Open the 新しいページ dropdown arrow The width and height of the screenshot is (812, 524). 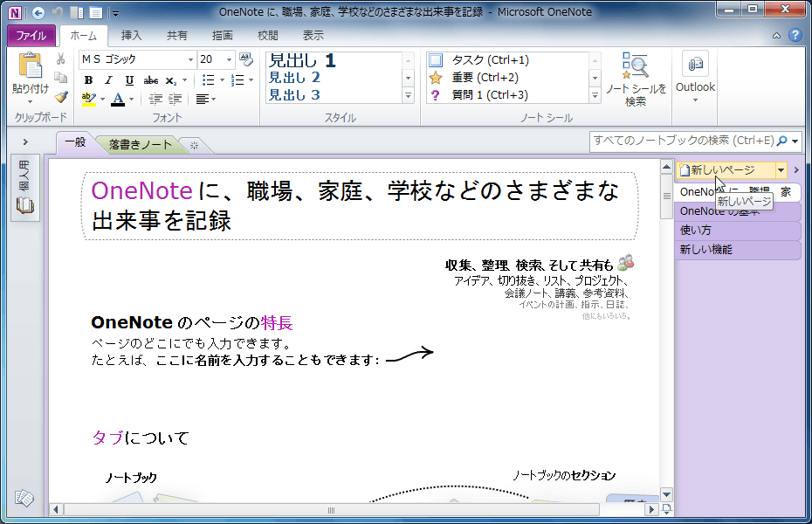tap(781, 169)
